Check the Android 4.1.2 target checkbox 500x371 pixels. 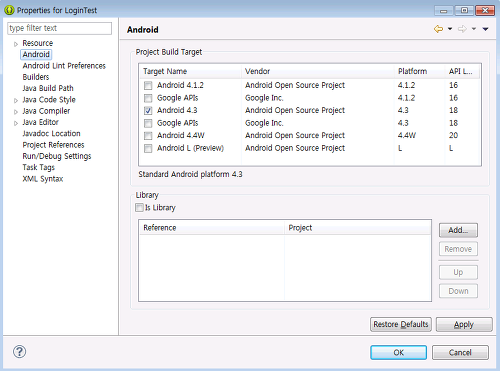point(148,86)
